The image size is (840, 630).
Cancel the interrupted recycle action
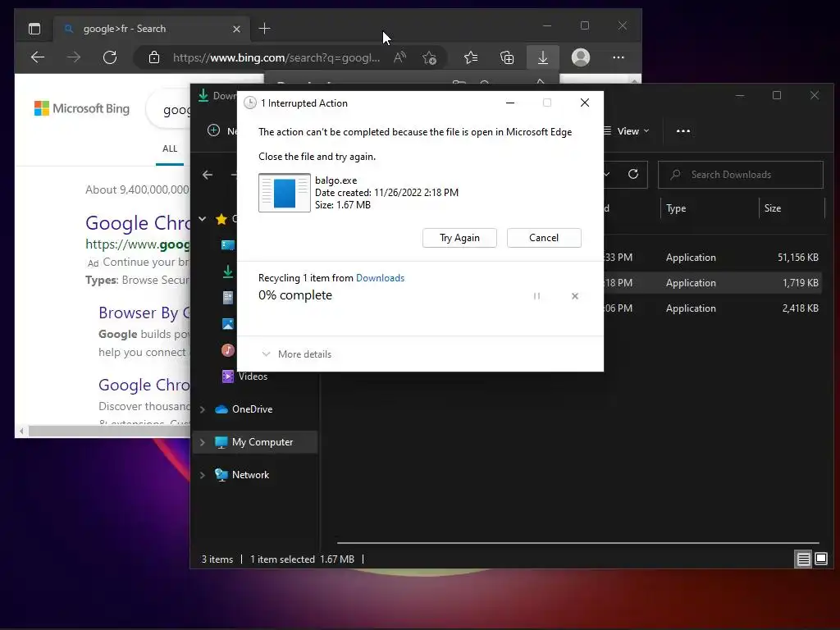[x=544, y=238]
